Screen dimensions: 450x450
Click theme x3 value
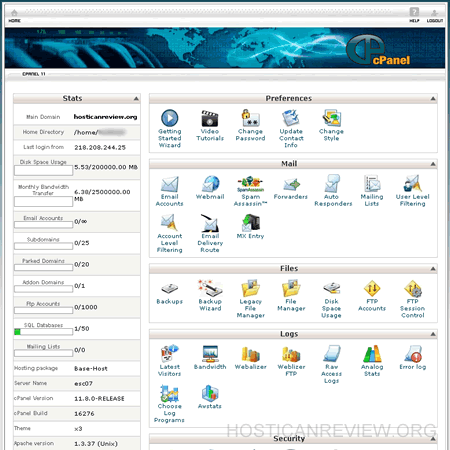coord(78,429)
